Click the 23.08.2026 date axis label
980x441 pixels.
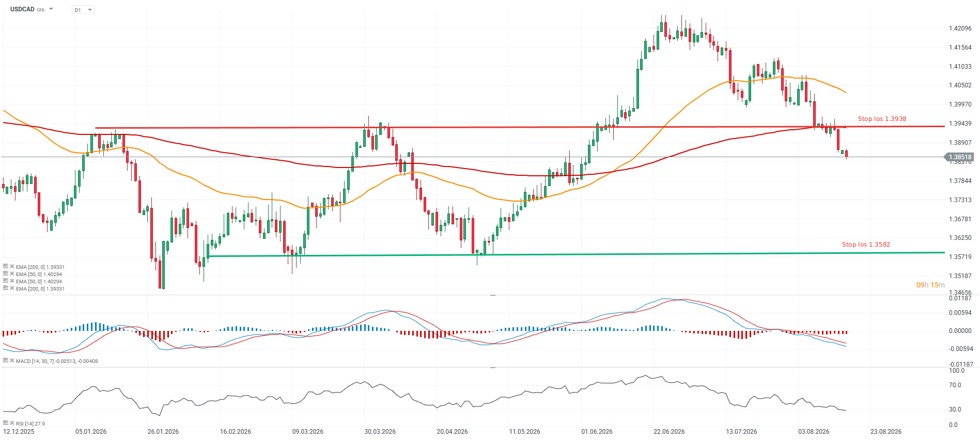tap(886, 432)
